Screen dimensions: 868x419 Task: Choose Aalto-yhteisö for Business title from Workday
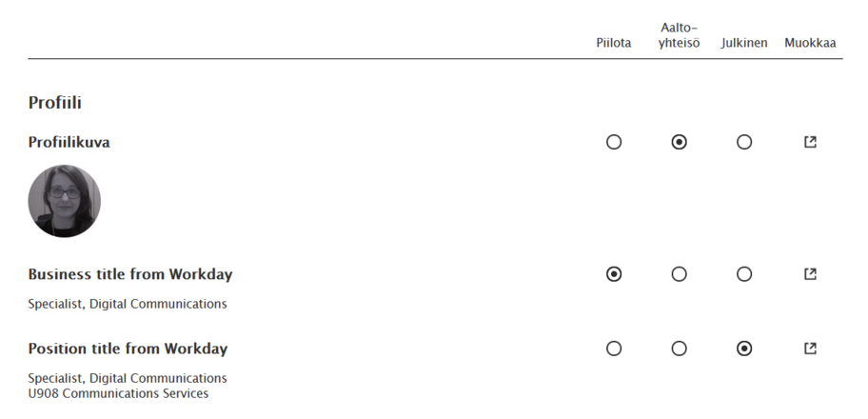[x=679, y=274]
